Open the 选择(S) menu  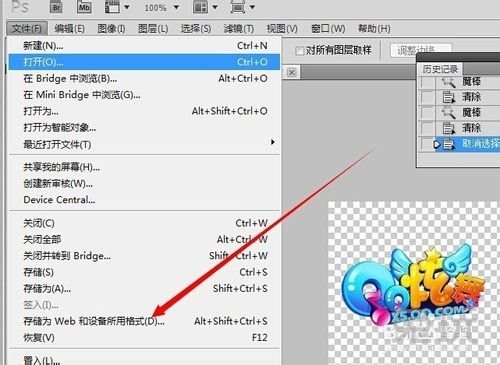pos(196,29)
